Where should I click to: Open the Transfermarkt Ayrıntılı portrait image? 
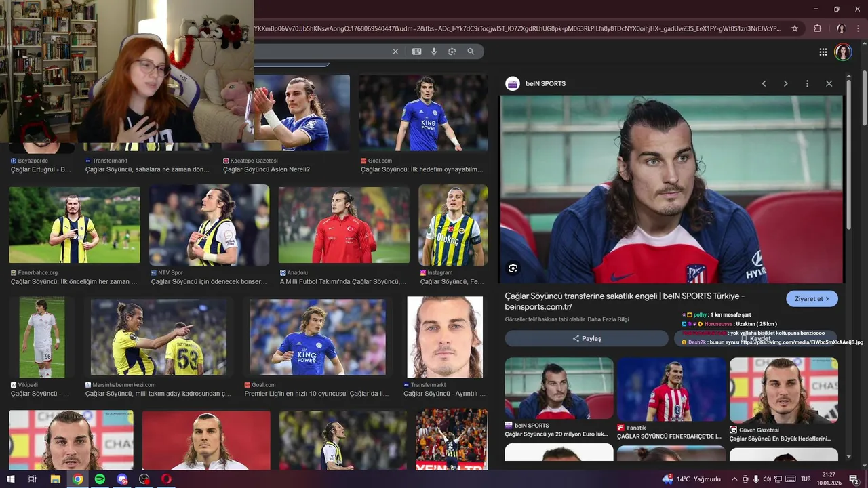tap(445, 337)
